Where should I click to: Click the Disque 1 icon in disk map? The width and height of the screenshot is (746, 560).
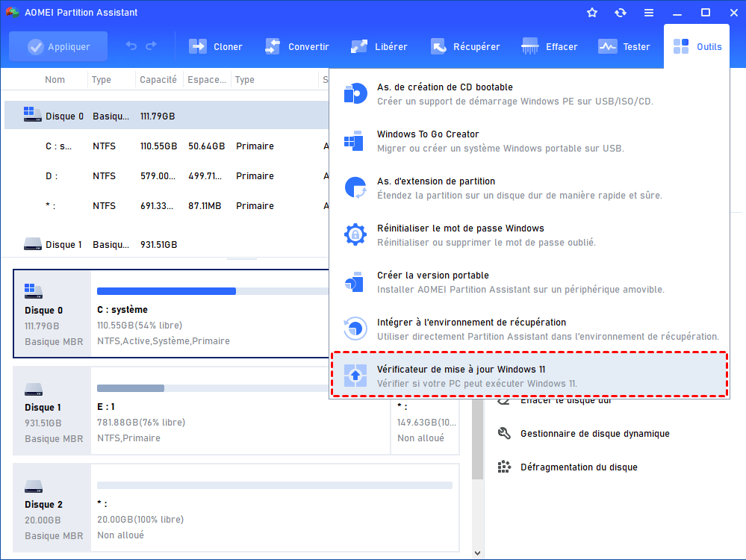[34, 390]
